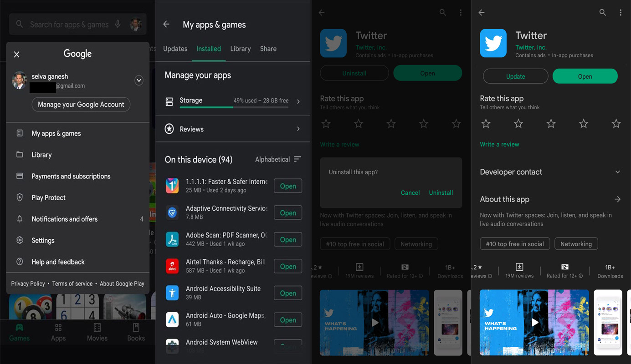Click the Play Protect shield icon
The image size is (631, 364).
[x=20, y=197]
